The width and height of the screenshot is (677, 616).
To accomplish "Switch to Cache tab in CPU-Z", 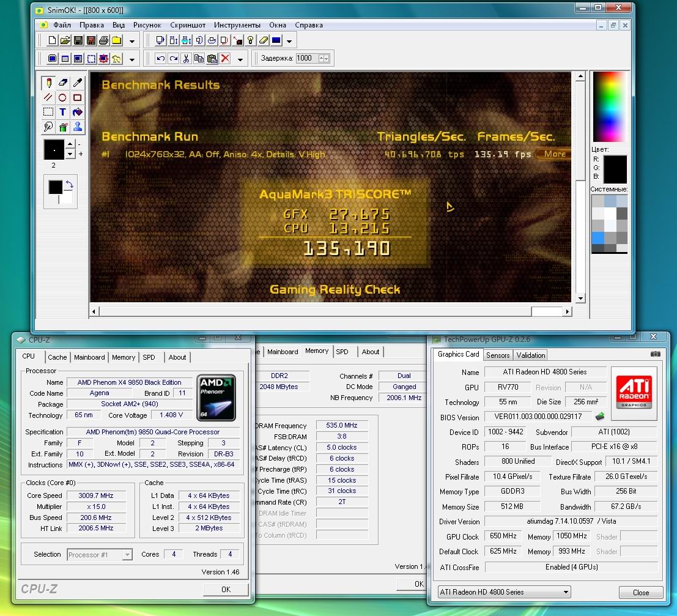I will pos(57,357).
